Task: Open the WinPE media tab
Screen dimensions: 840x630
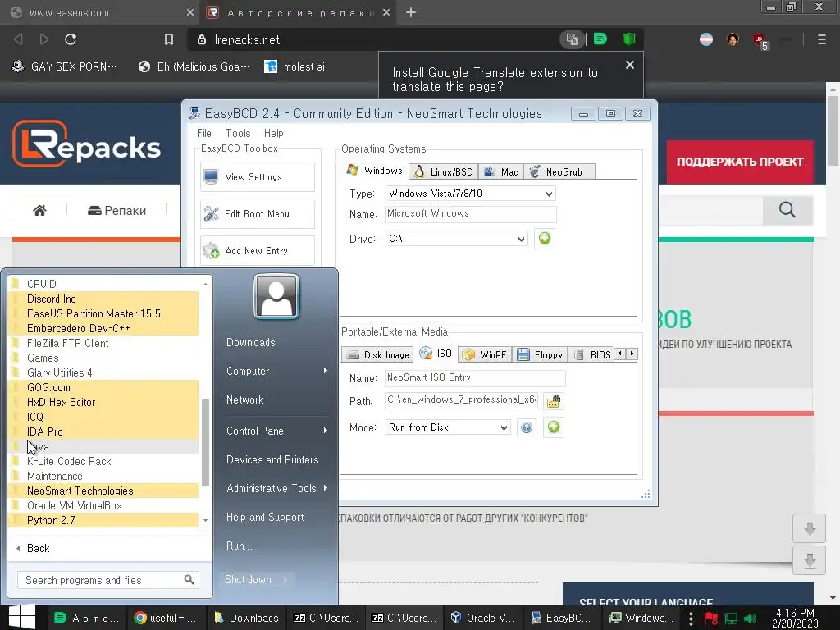Action: 485,354
